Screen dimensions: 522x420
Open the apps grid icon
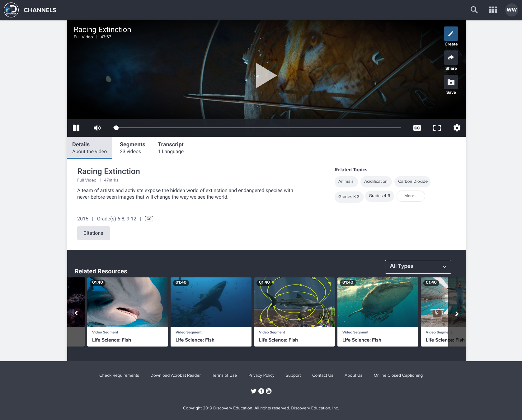pyautogui.click(x=493, y=10)
